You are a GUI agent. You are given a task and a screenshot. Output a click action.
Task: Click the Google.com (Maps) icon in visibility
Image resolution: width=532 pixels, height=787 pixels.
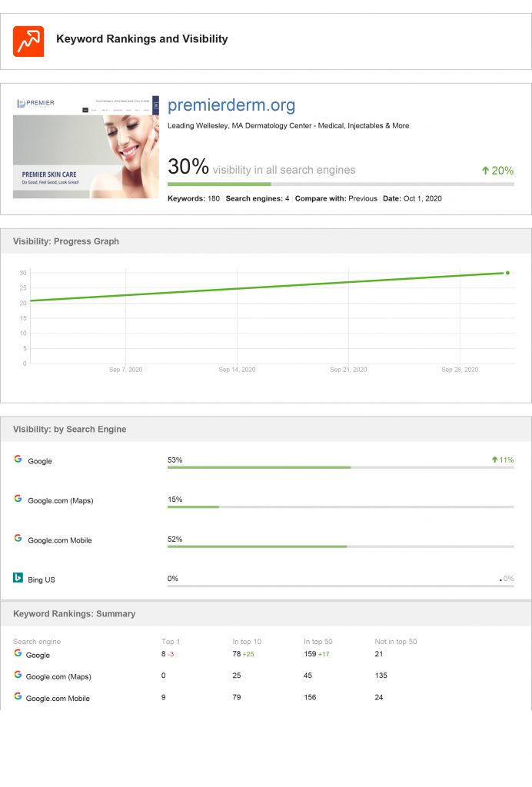pos(18,498)
